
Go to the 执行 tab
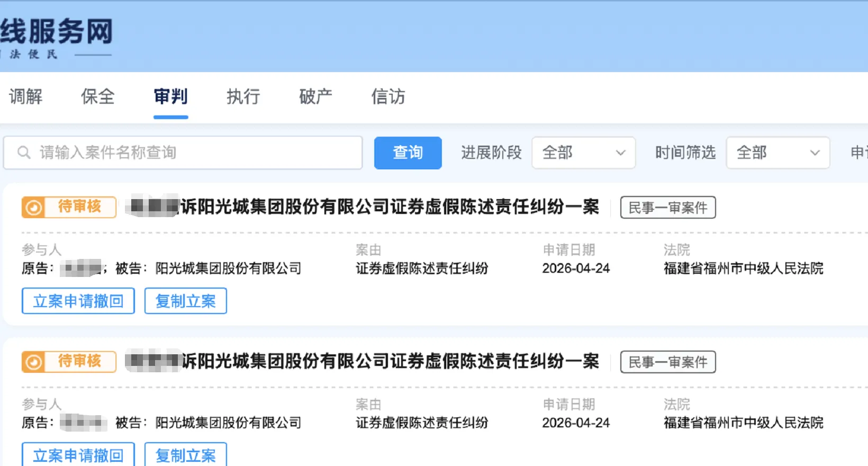(x=243, y=97)
